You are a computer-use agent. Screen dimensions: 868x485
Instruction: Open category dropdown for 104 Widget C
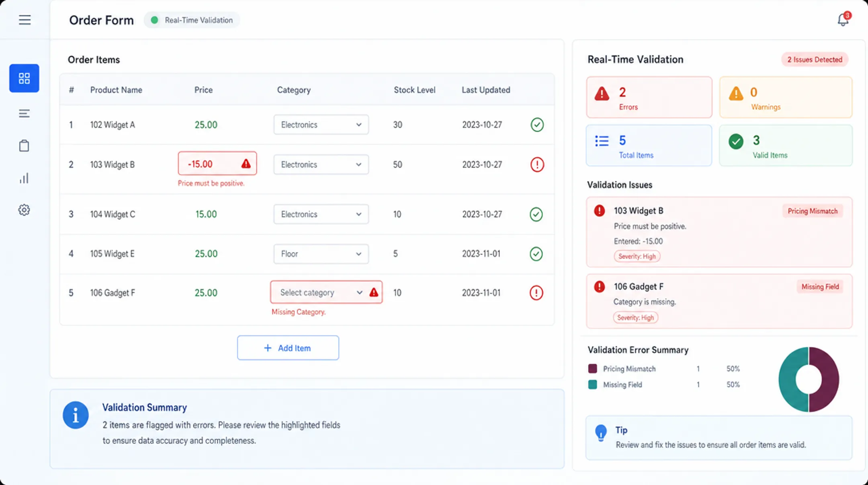point(321,214)
